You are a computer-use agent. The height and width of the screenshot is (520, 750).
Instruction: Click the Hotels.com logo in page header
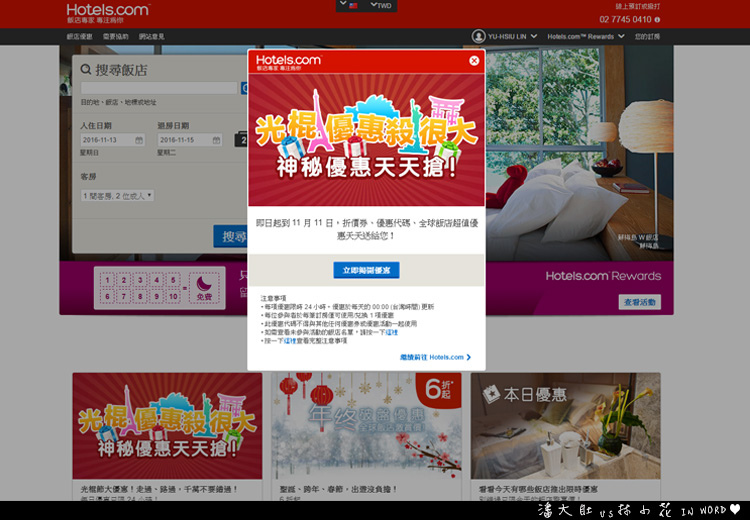click(x=108, y=13)
